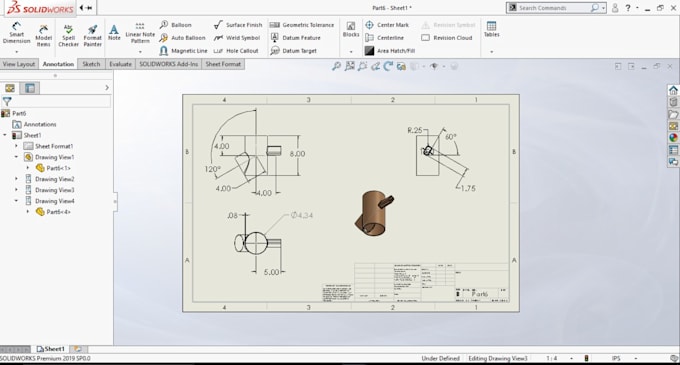680x365 pixels.
Task: Open Geometric Tolerance tool
Action: (x=302, y=25)
